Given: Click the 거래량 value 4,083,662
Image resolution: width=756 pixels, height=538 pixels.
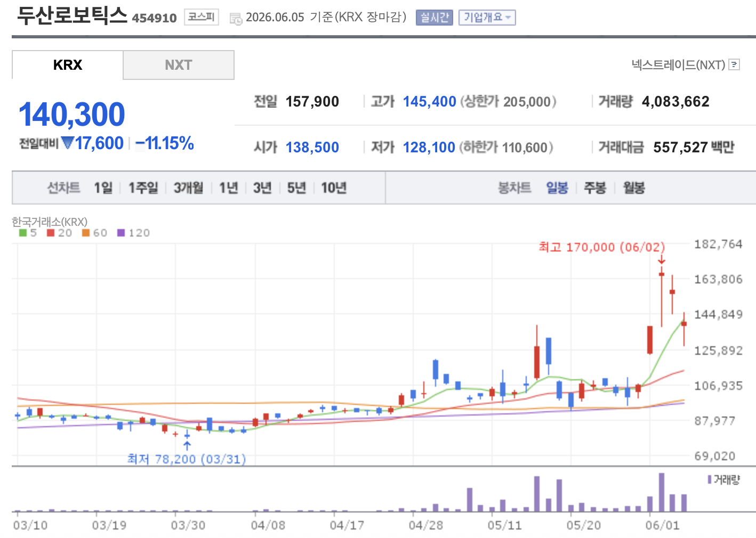Looking at the screenshot, I should (x=675, y=101).
